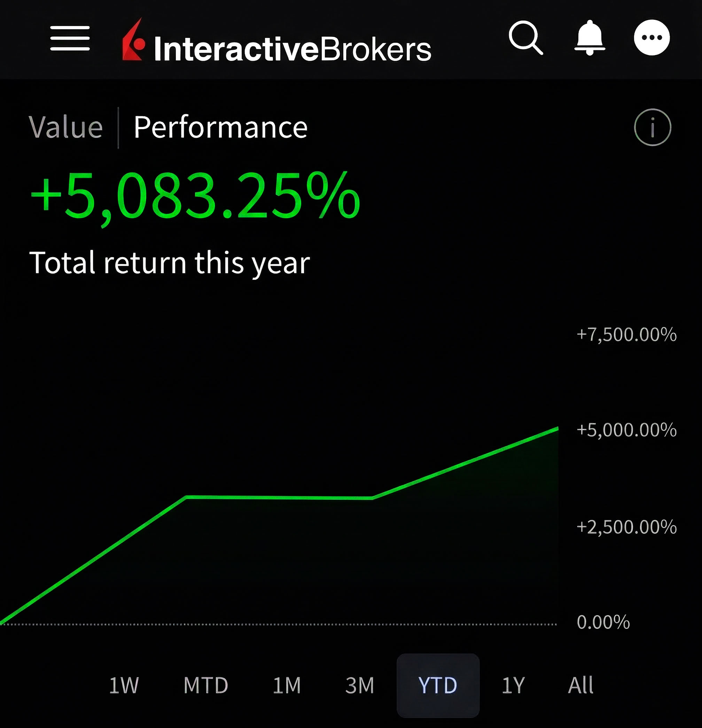Open the hamburger navigation menu

point(70,38)
